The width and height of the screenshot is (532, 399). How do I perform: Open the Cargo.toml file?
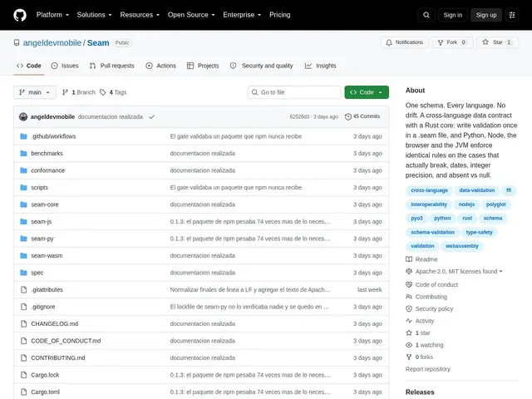46,392
